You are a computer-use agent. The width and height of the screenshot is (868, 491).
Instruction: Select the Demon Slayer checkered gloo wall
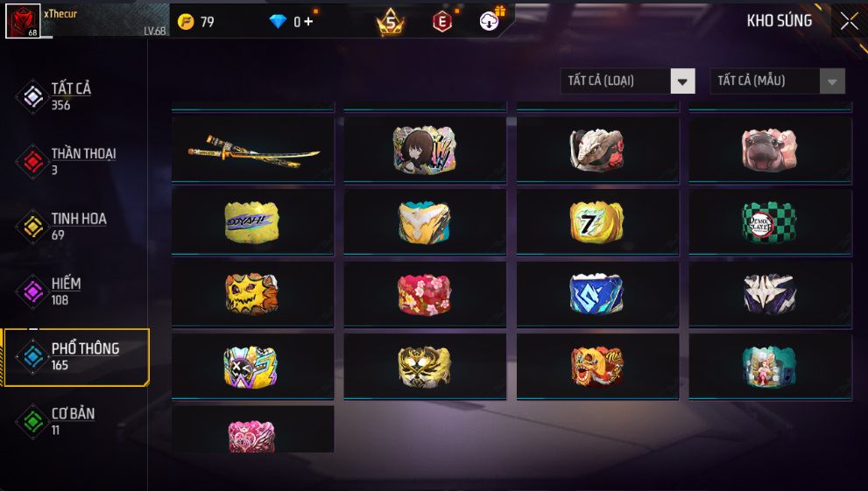point(770,221)
